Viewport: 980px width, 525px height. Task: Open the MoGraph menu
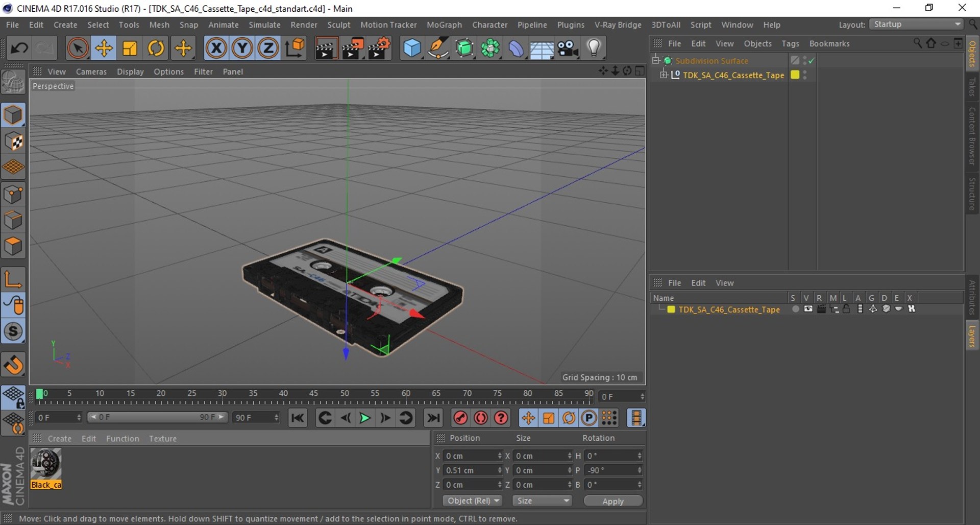tap(444, 25)
